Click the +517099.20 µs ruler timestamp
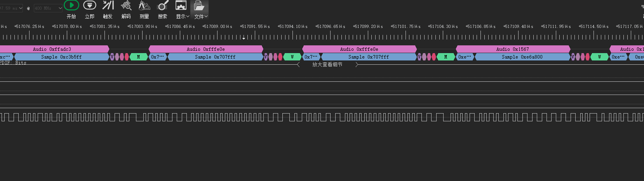 [368, 26]
